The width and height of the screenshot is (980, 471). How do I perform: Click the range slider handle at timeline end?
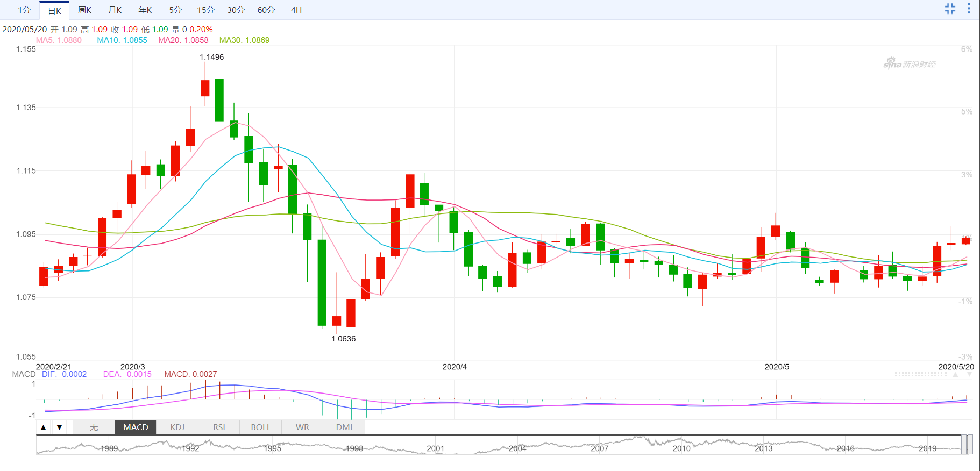pyautogui.click(x=967, y=445)
